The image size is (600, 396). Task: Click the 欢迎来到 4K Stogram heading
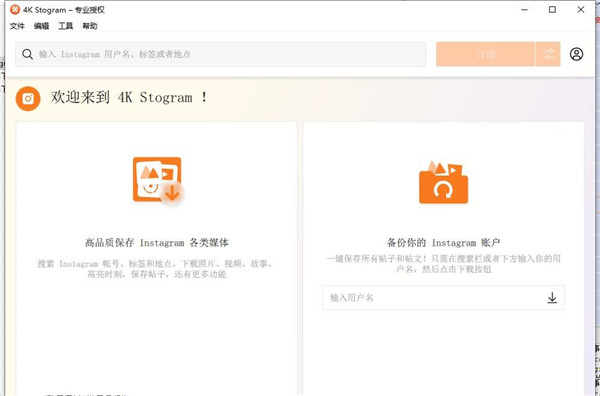(x=129, y=98)
